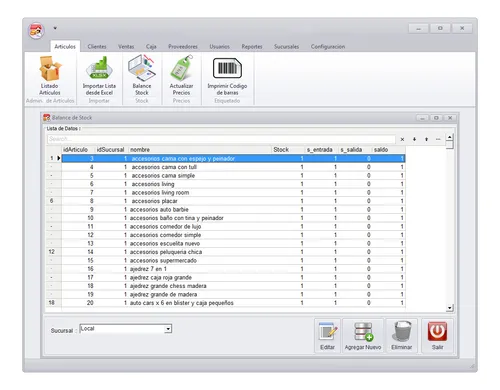Go to the Configuracion tab
The image size is (500, 390).
tap(328, 47)
